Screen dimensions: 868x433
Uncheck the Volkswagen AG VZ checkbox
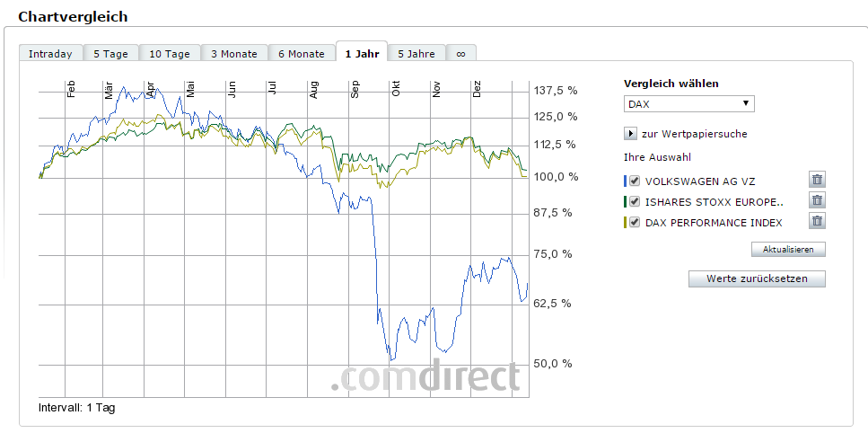(x=635, y=181)
